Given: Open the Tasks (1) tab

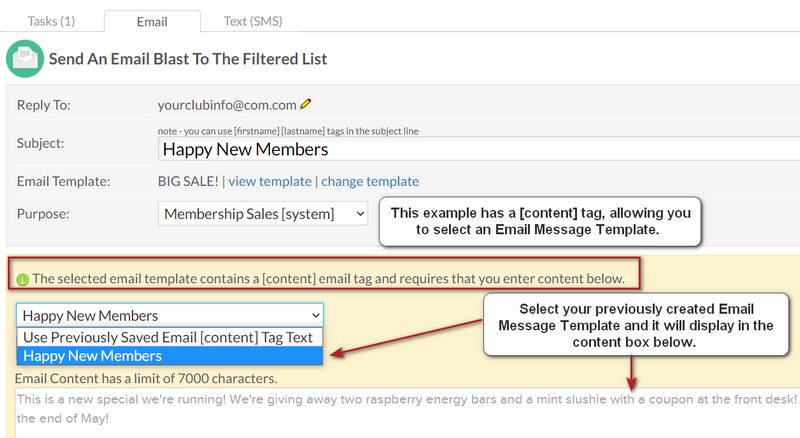Looking at the screenshot, I should 51,21.
